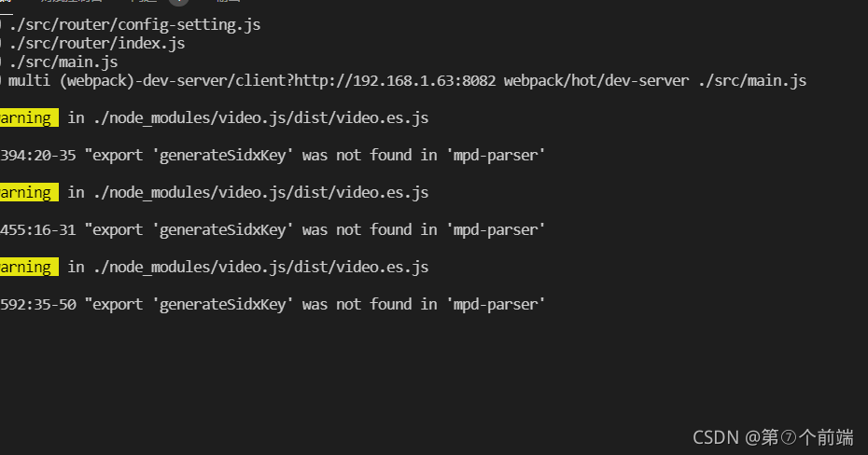Open third video.es.js file path after warning
Image resolution: width=868 pixels, height=455 pixels.
261,267
